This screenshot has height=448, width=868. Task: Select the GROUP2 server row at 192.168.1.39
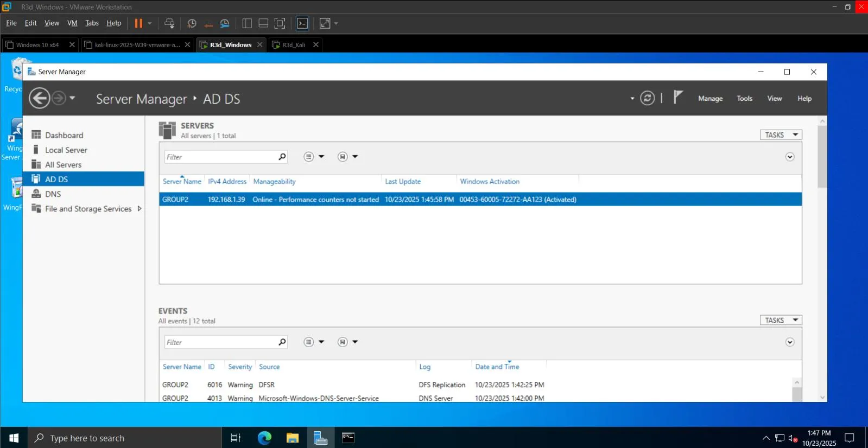click(480, 200)
